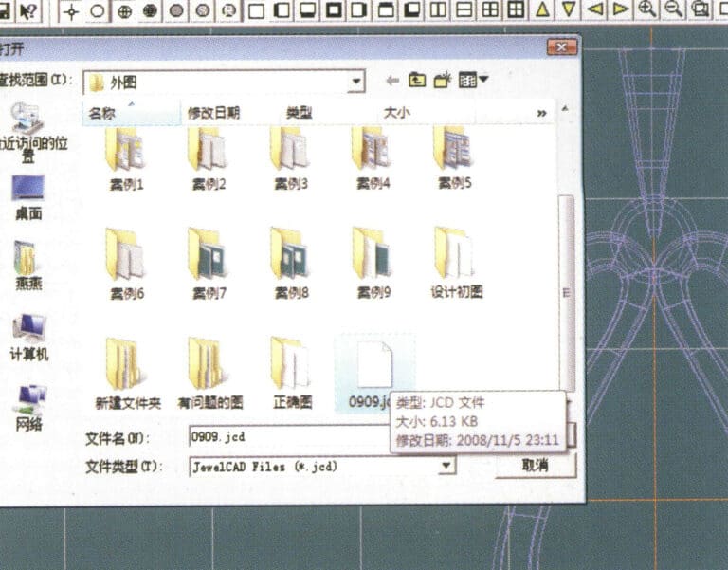This screenshot has height=570, width=728.
Task: Click the empty square view icon
Action: [256, 10]
